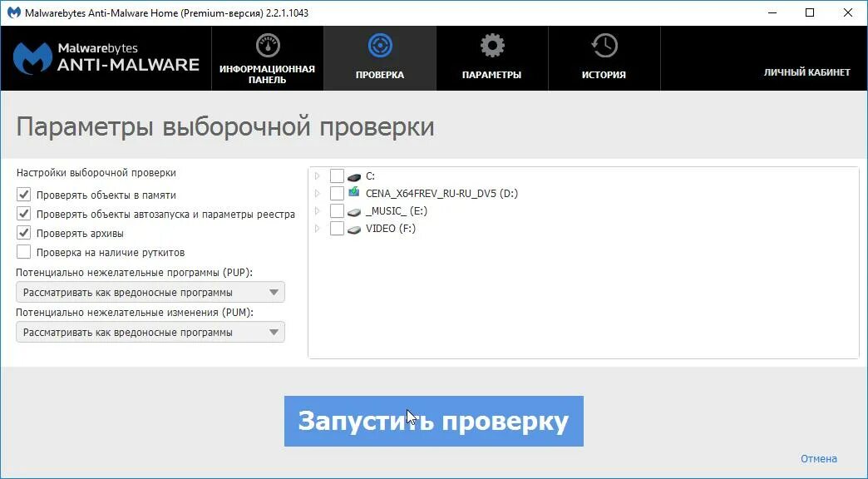Click the title bar Malwarebytes app icon
Screen dimensions: 868x479
pos(14,12)
